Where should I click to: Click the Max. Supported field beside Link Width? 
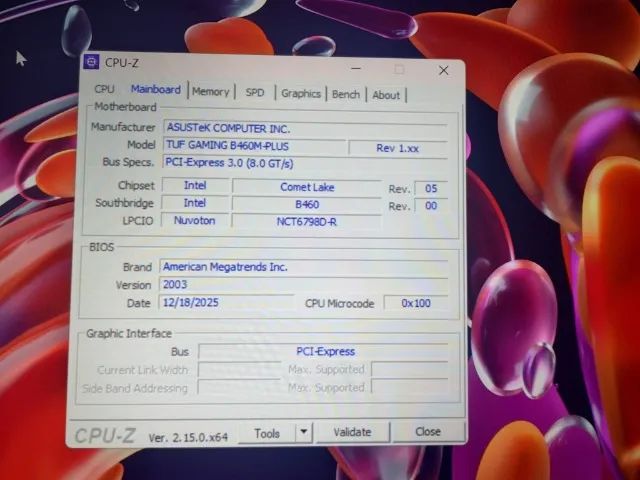(x=410, y=370)
